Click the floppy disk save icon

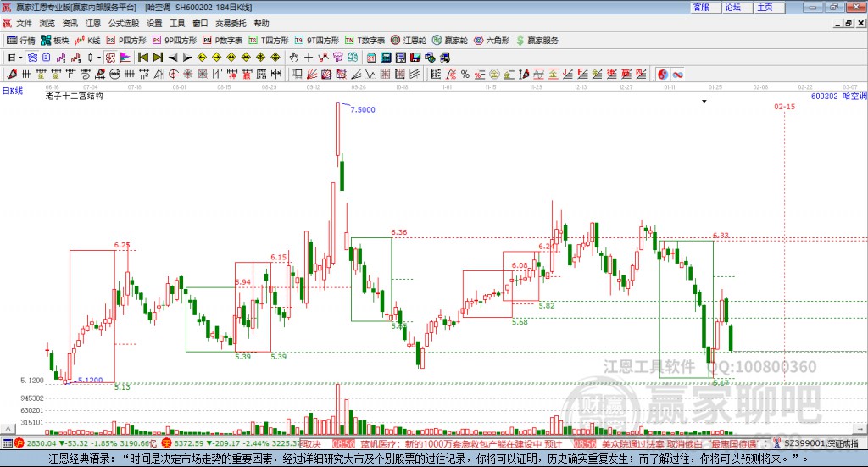coord(415,58)
